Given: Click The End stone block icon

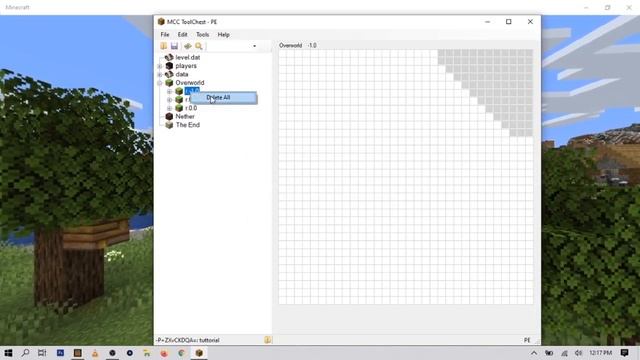Looking at the screenshot, I should pos(169,125).
